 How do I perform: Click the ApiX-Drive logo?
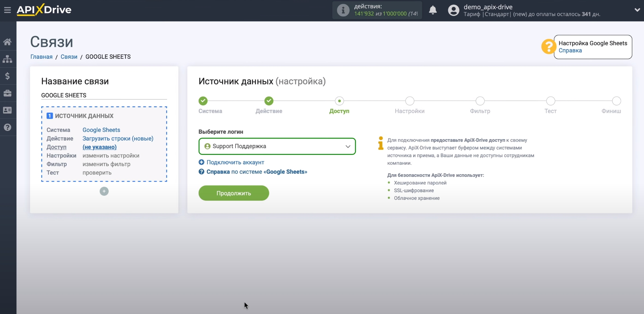[44, 10]
